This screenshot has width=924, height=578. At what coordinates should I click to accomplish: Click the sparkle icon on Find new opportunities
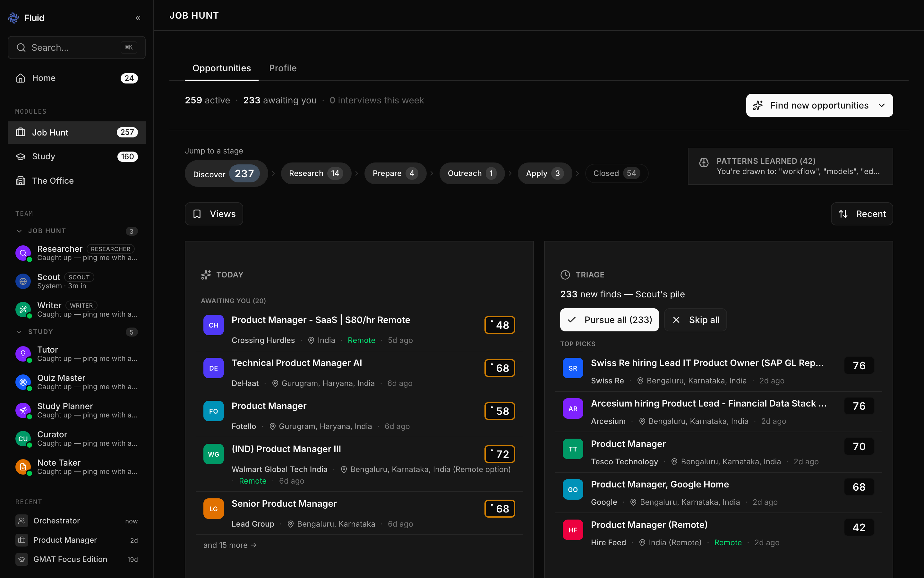click(758, 105)
